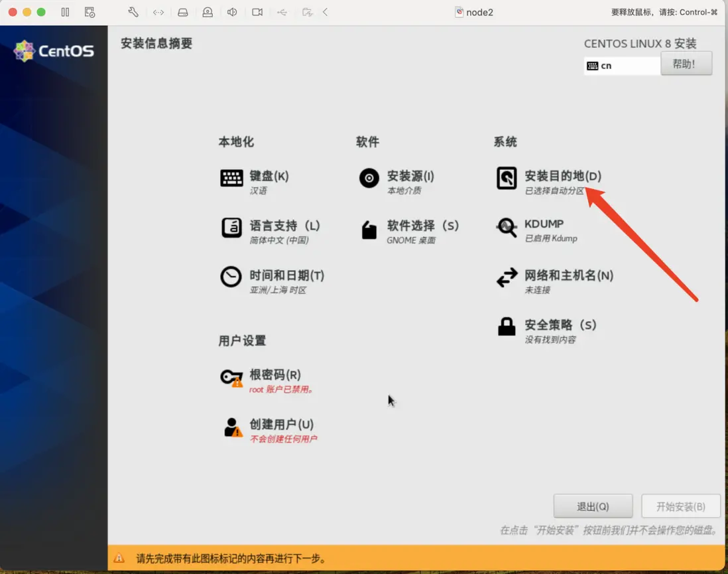The height and width of the screenshot is (574, 728).
Task: Click the '已启用 Kdump' status text
Action: click(x=551, y=238)
